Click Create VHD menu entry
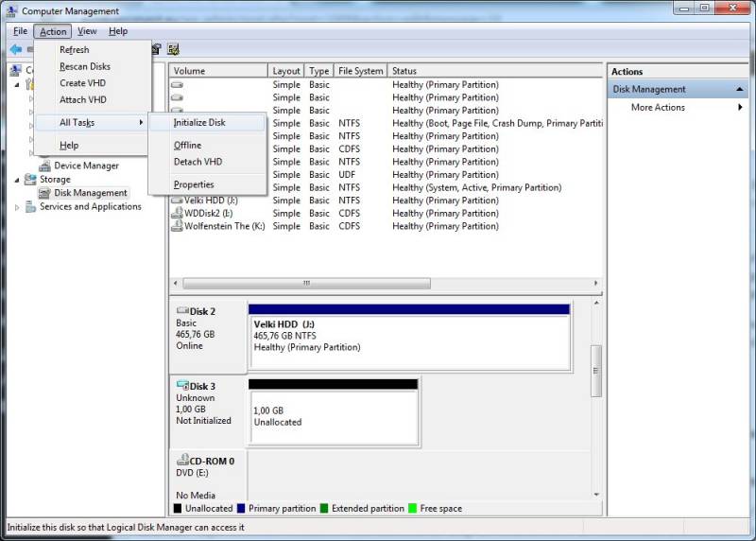This screenshot has width=756, height=541. [83, 83]
